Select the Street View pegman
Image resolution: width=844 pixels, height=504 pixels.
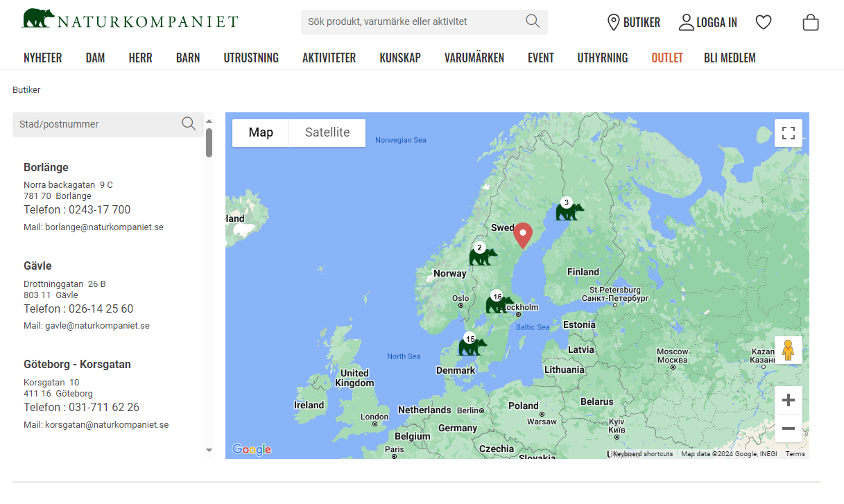tap(789, 350)
